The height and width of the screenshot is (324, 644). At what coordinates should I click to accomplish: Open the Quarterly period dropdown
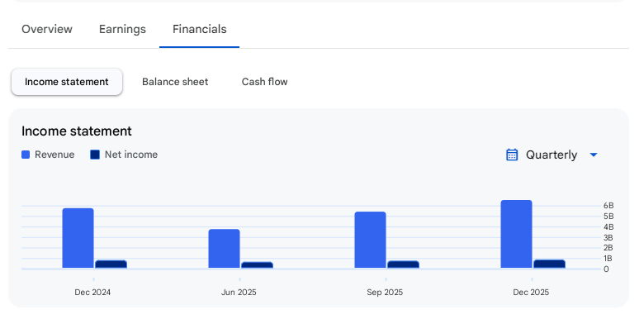pyautogui.click(x=552, y=155)
